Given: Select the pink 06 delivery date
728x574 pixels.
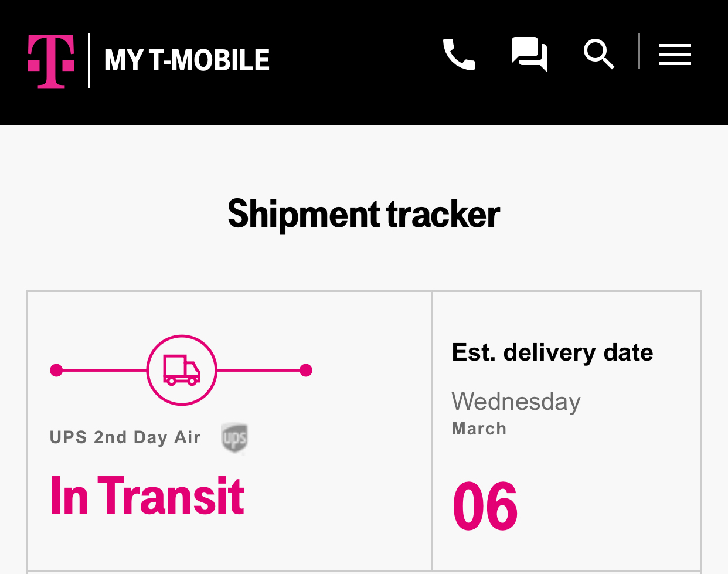Looking at the screenshot, I should [484, 504].
